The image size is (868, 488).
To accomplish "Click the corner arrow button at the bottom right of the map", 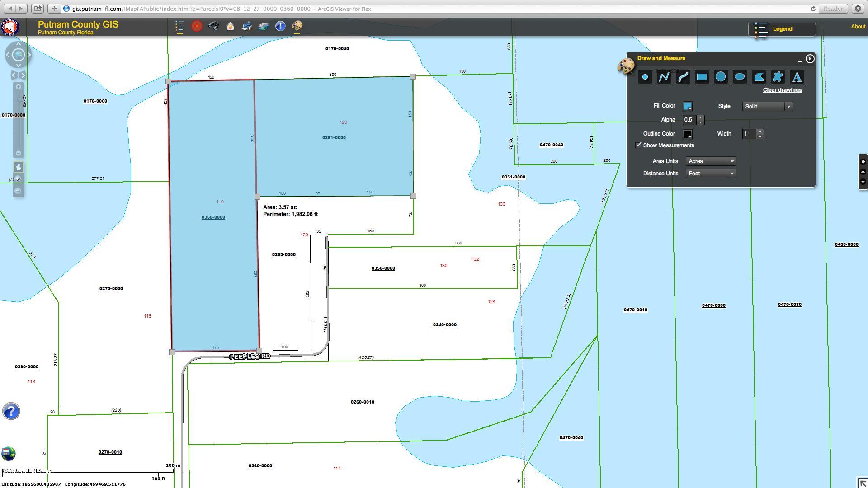I will tap(863, 483).
